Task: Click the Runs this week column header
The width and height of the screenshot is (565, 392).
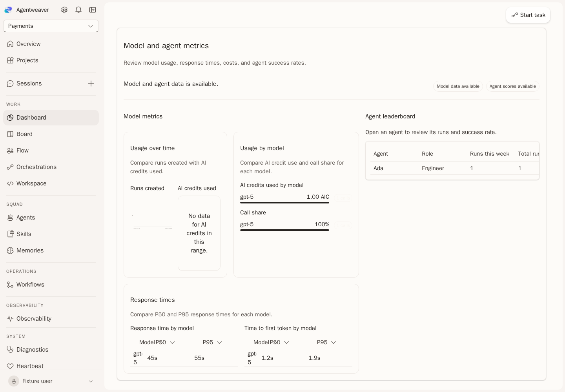Action: click(x=490, y=154)
